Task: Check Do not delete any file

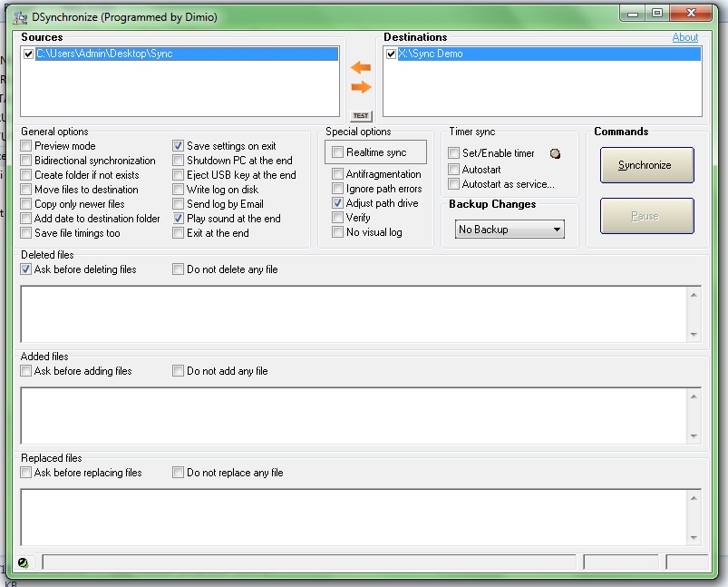Action: click(178, 269)
